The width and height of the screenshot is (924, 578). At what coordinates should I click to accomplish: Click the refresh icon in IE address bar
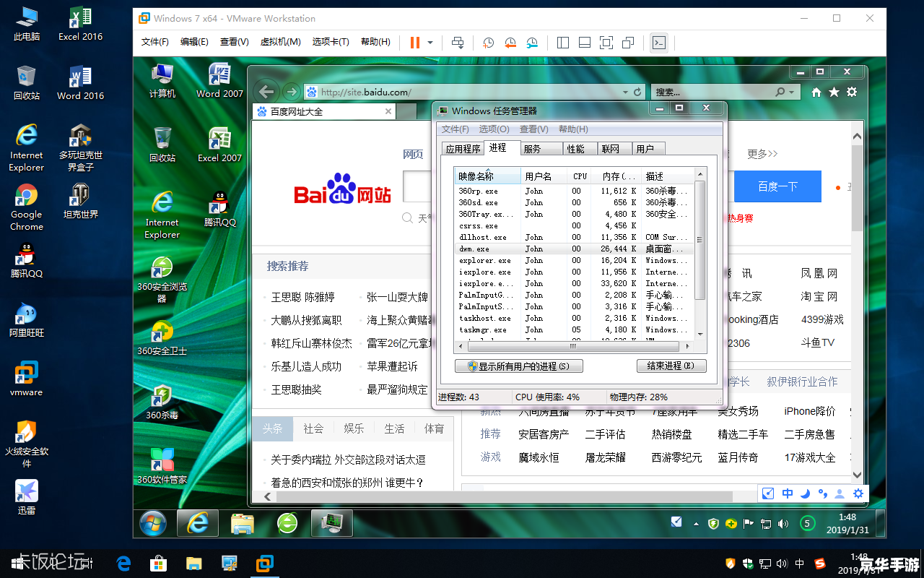(637, 92)
